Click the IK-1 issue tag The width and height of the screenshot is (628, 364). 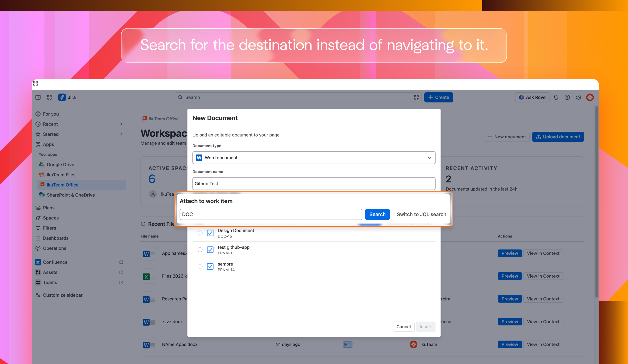pyautogui.click(x=347, y=345)
